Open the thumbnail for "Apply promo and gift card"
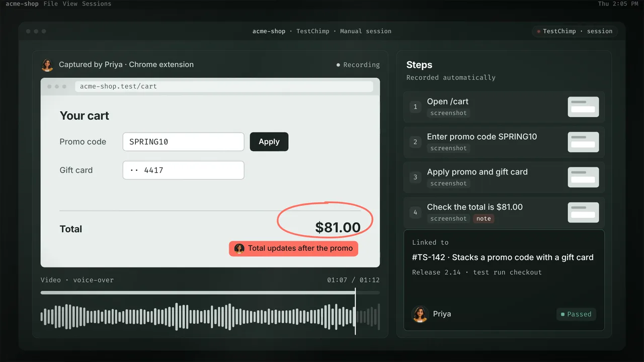The width and height of the screenshot is (644, 362). tap(583, 177)
